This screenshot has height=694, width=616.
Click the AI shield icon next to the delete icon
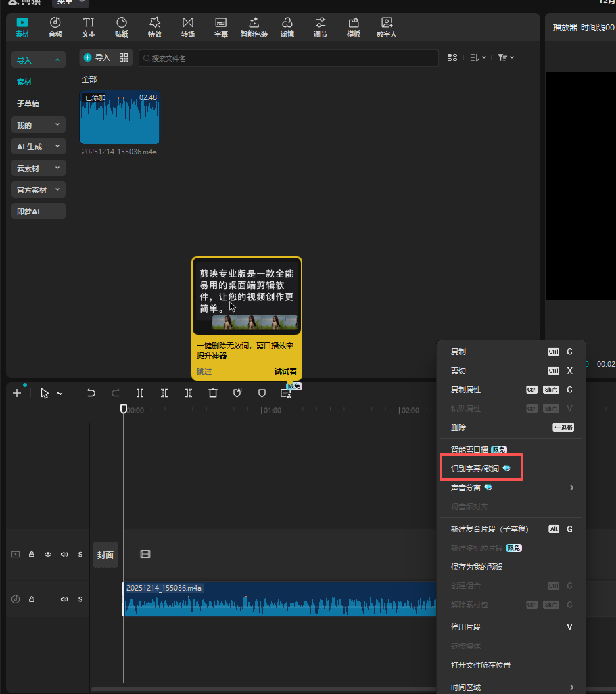(237, 393)
